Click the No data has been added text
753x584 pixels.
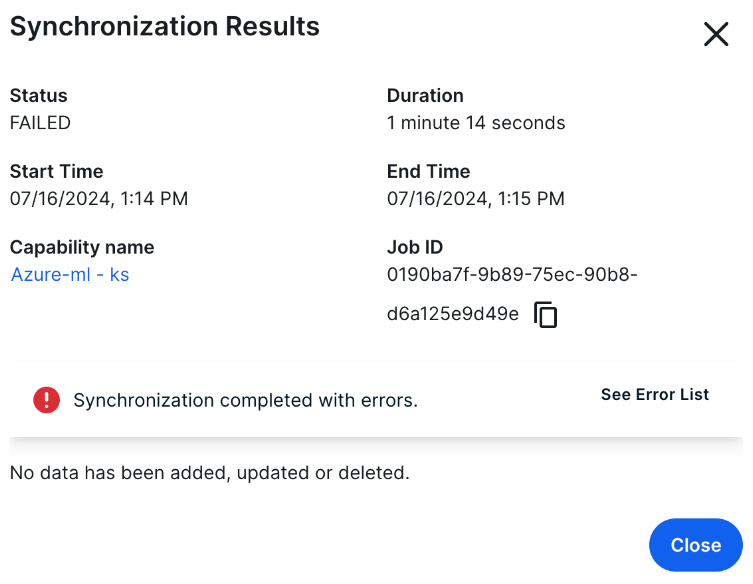209,473
